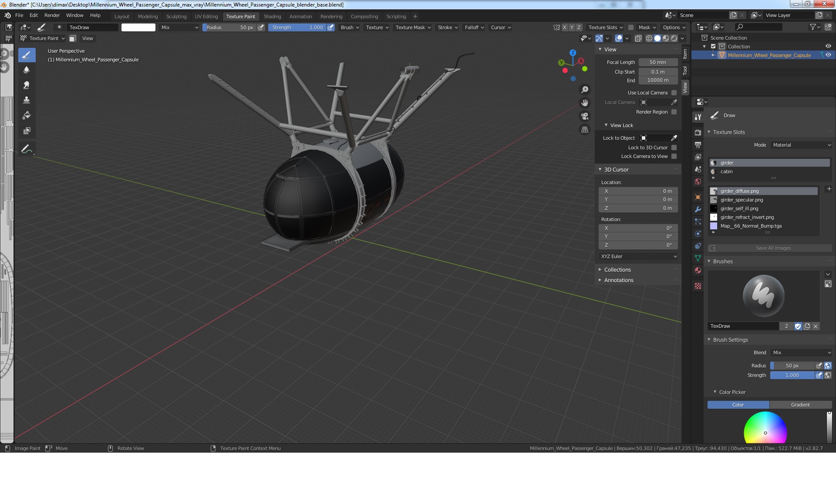Switch to the Shading workspace tab

272,17
